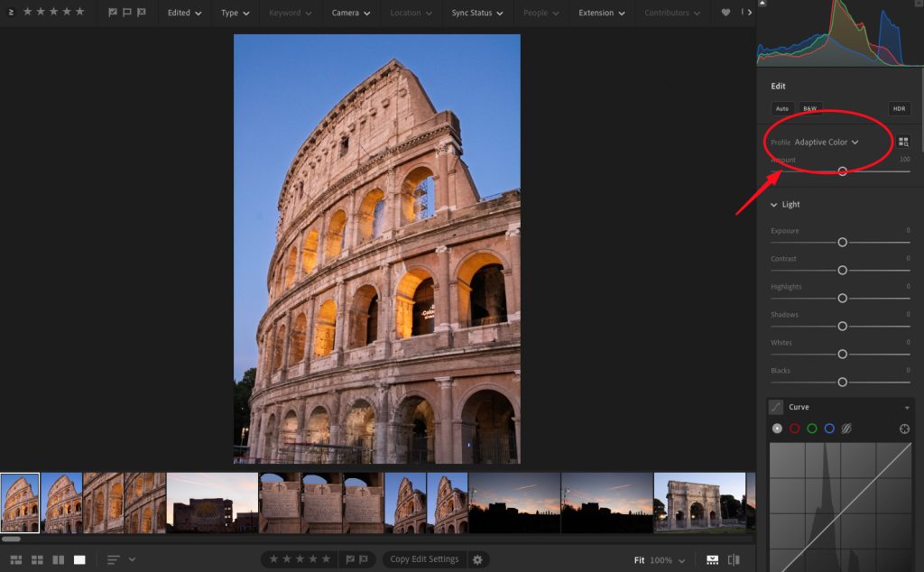Image resolution: width=924 pixels, height=572 pixels.
Task: Switch to compare view
Action: tap(59, 559)
